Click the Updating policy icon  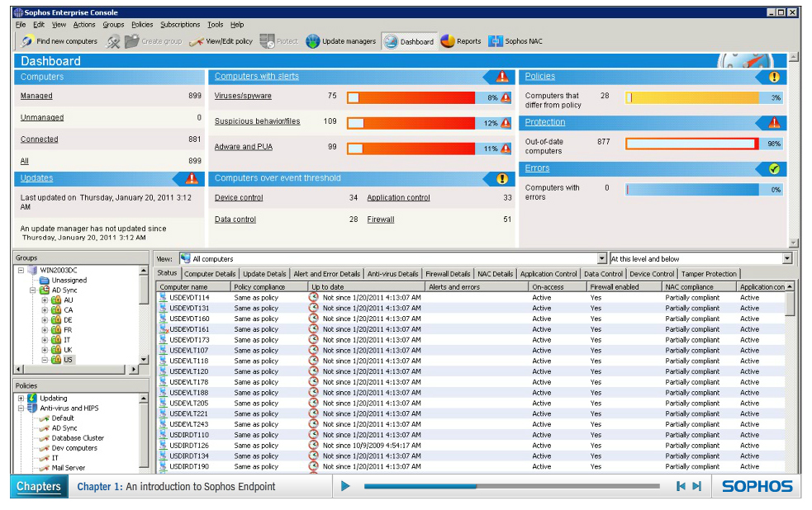click(32, 398)
